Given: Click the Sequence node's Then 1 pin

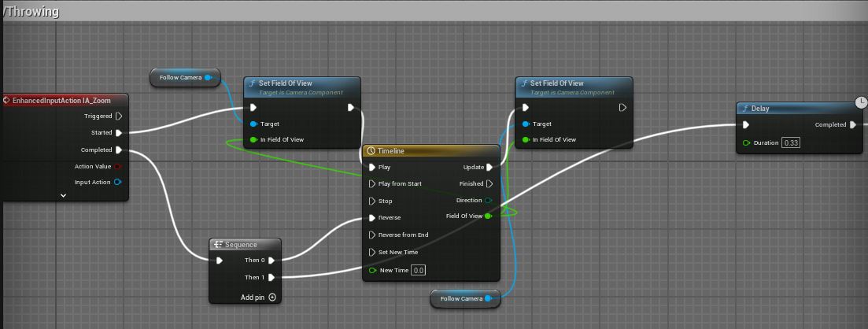Looking at the screenshot, I should tap(271, 277).
